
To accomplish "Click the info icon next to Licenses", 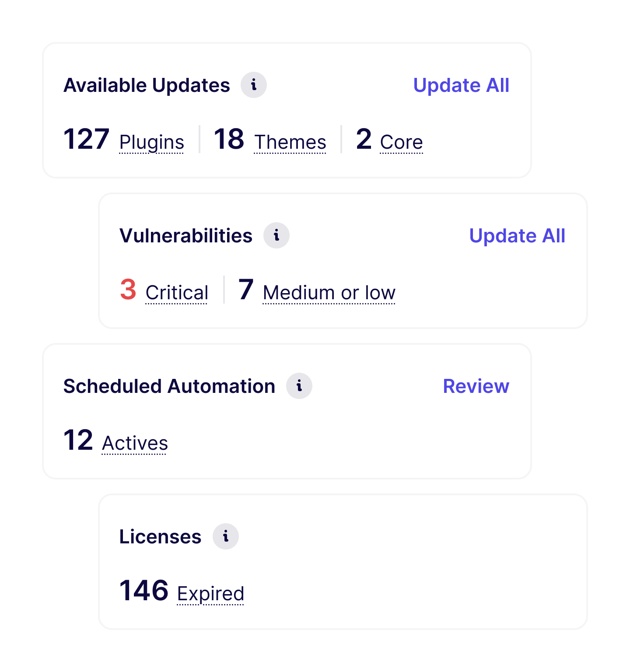I will coord(226,536).
